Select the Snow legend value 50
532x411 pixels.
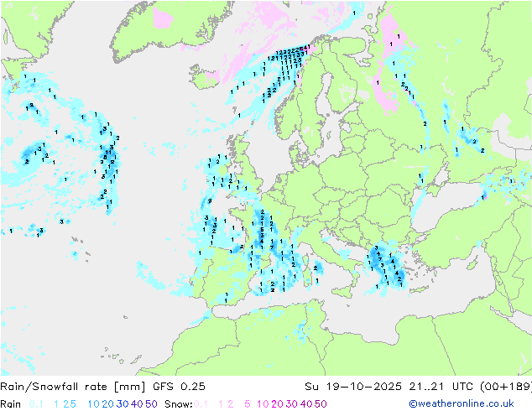pyautogui.click(x=321, y=404)
